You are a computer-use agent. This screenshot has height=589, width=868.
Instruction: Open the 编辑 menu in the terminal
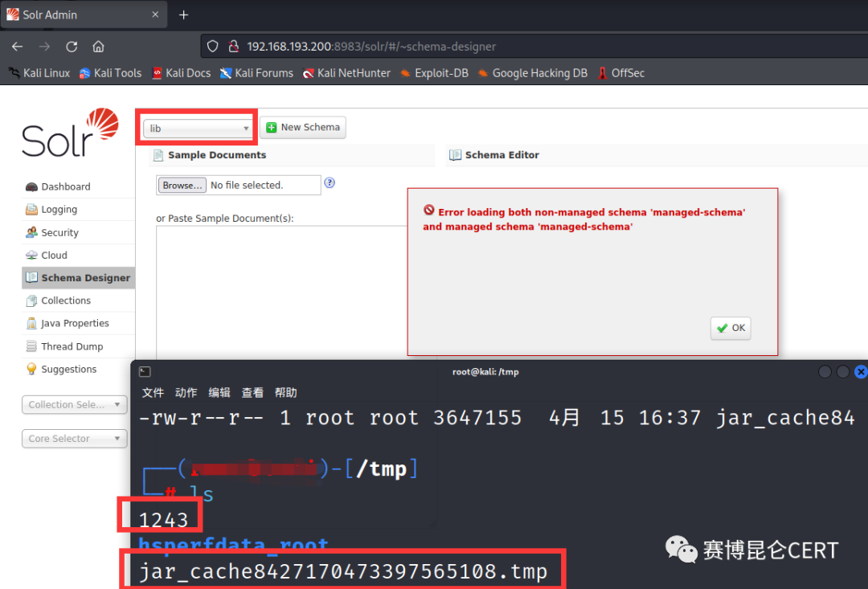click(x=219, y=392)
